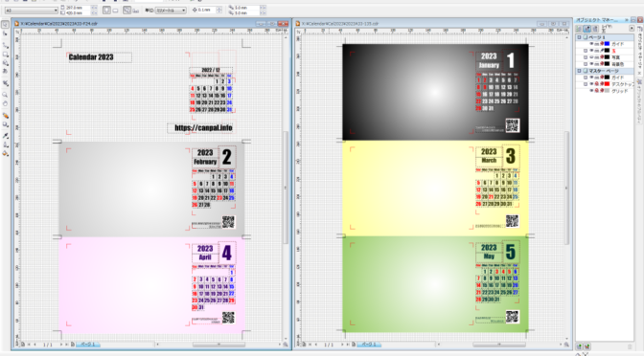Image resolution: width=644 pixels, height=356 pixels.
Task: Select the Fill bucket tool
Action: [x=6, y=154]
